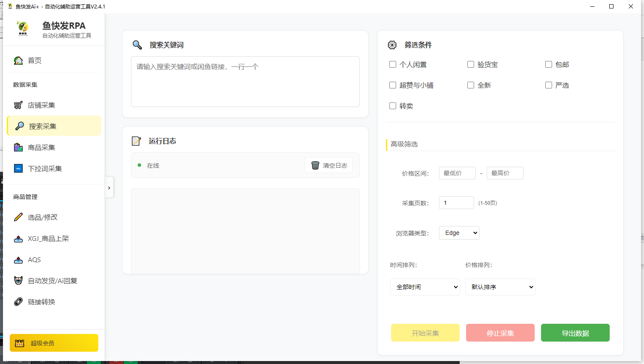The height and width of the screenshot is (364, 644).
Task: Open the 默认排序 price sort dropdown
Action: click(500, 287)
